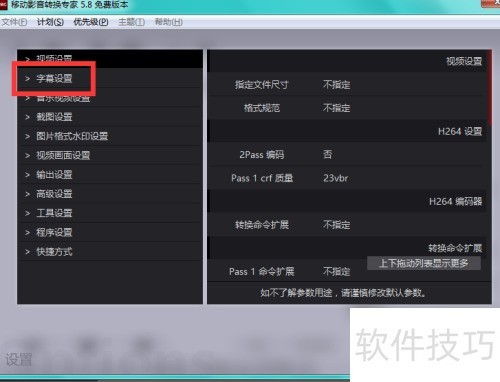The image size is (500, 382).
Task: Change the Pass 1 crf 质量 value 23vbr
Action: 336,178
